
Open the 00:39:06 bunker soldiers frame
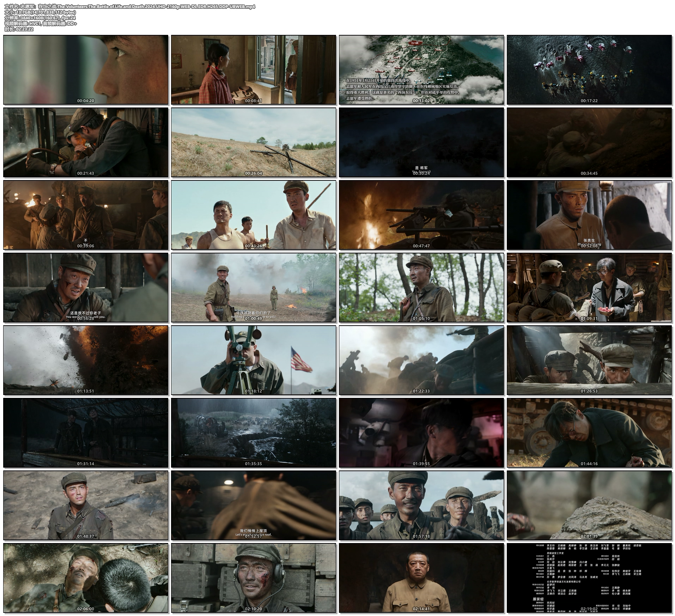(86, 215)
